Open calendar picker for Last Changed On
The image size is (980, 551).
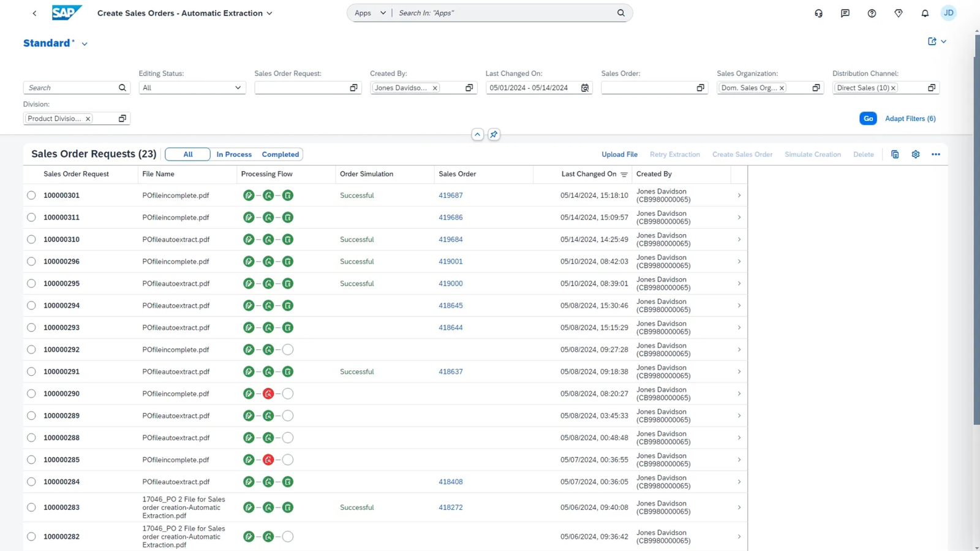coord(585,88)
